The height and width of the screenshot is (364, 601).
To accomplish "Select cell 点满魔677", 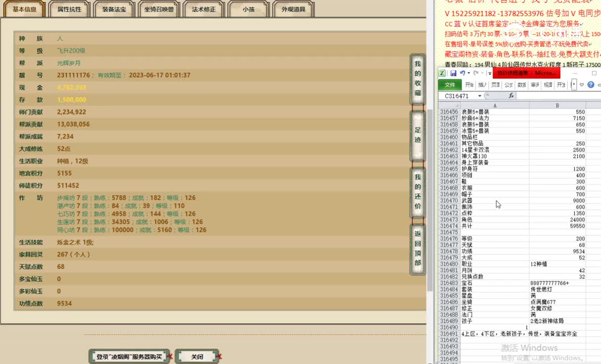I will (x=557, y=302).
